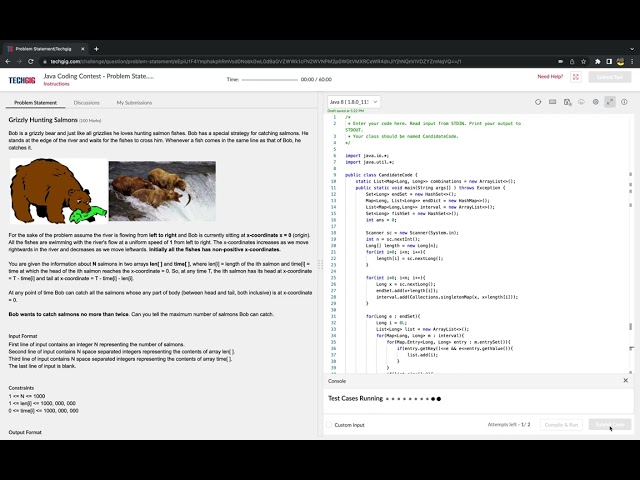This screenshot has height=480, width=640.
Task: Click the Need Help? link
Action: [x=550, y=77]
